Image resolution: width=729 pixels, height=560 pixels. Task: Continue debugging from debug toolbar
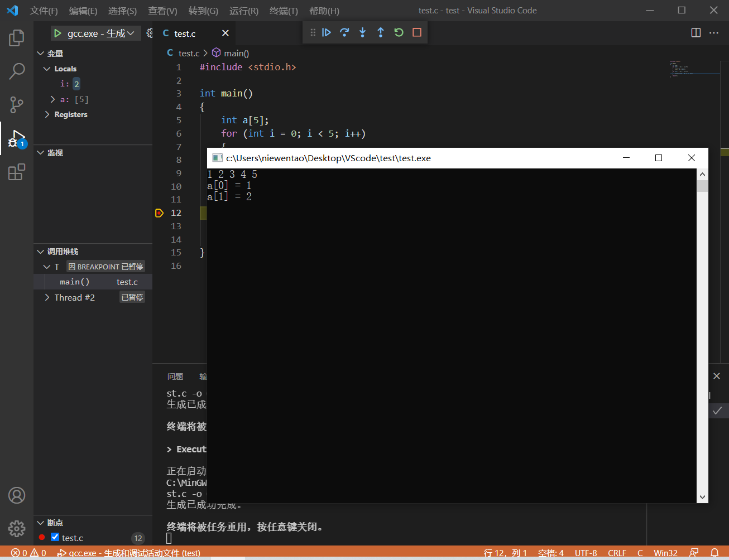[327, 32]
